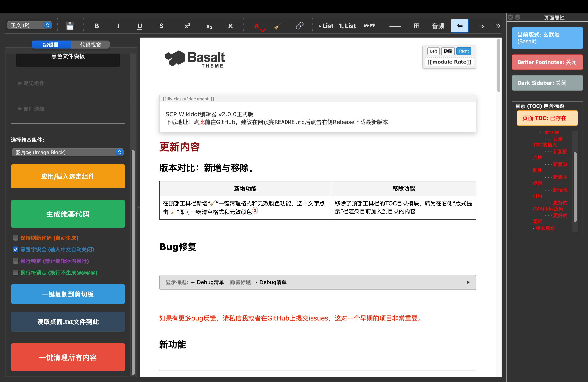The width and height of the screenshot is (588, 382).
Task: Insert a table with the grid icon
Action: click(x=416, y=26)
